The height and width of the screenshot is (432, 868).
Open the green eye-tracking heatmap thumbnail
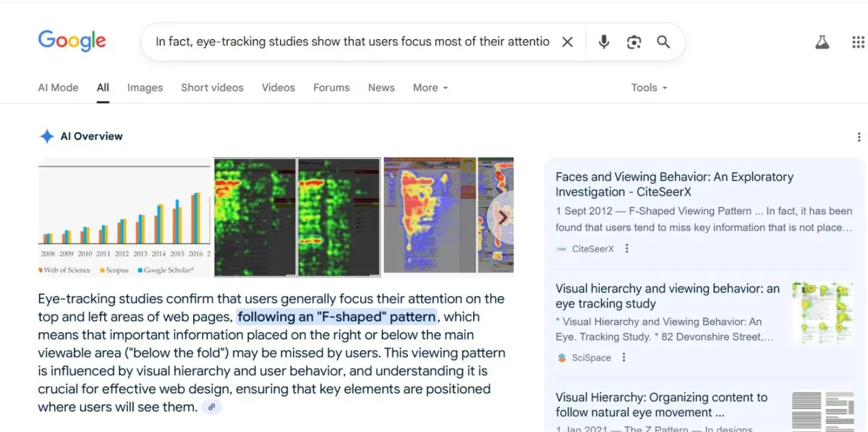tap(297, 217)
